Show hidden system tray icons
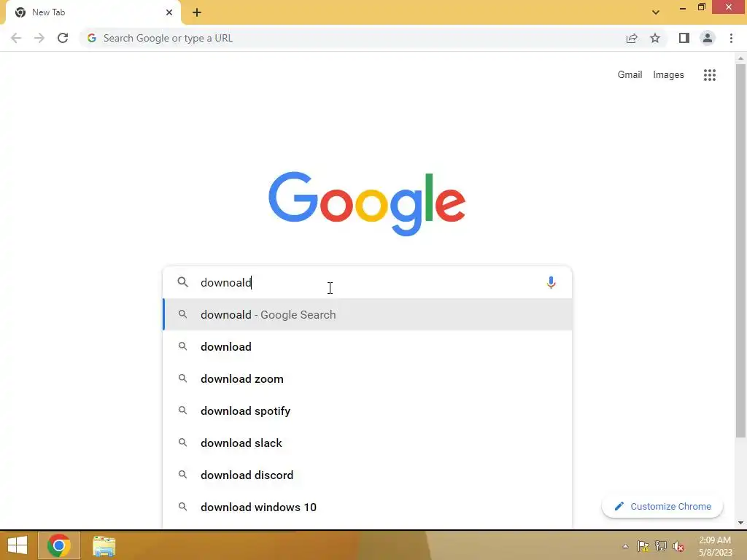This screenshot has width=747, height=560. point(625,546)
